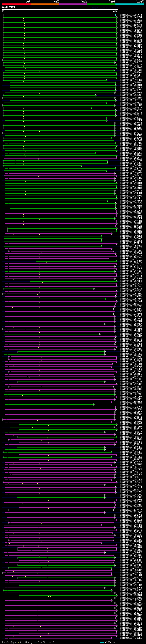146x644 pixels.
Task: Click the green alignment bar for UniRef100_Q42517
Action: coord(62,352)
